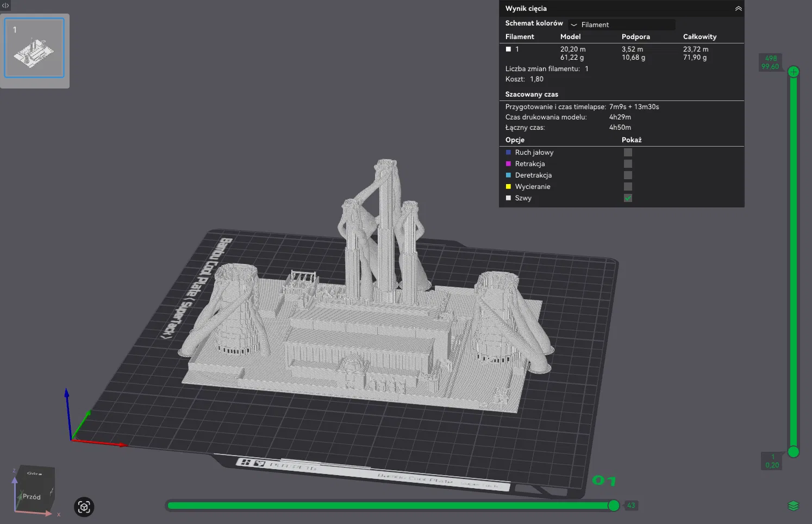This screenshot has height=524, width=812.
Task: Click the horizontal move slider handle
Action: pos(614,506)
